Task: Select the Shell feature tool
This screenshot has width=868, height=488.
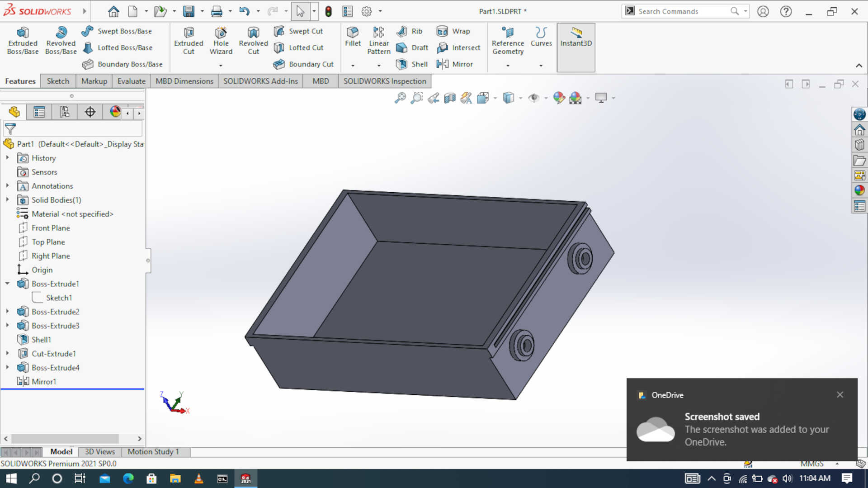Action: pos(411,64)
